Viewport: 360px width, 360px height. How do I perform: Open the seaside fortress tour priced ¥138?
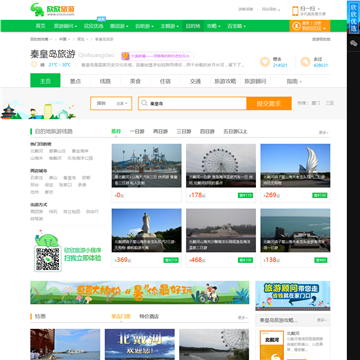(295, 230)
